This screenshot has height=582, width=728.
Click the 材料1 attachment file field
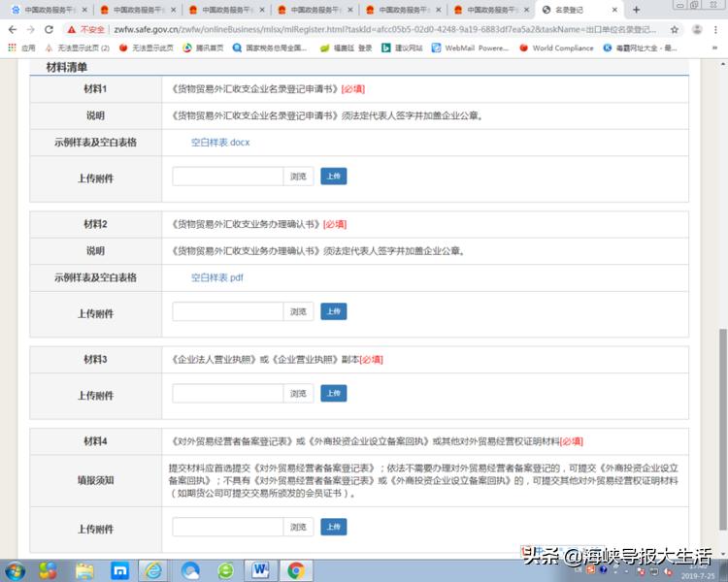click(x=227, y=177)
